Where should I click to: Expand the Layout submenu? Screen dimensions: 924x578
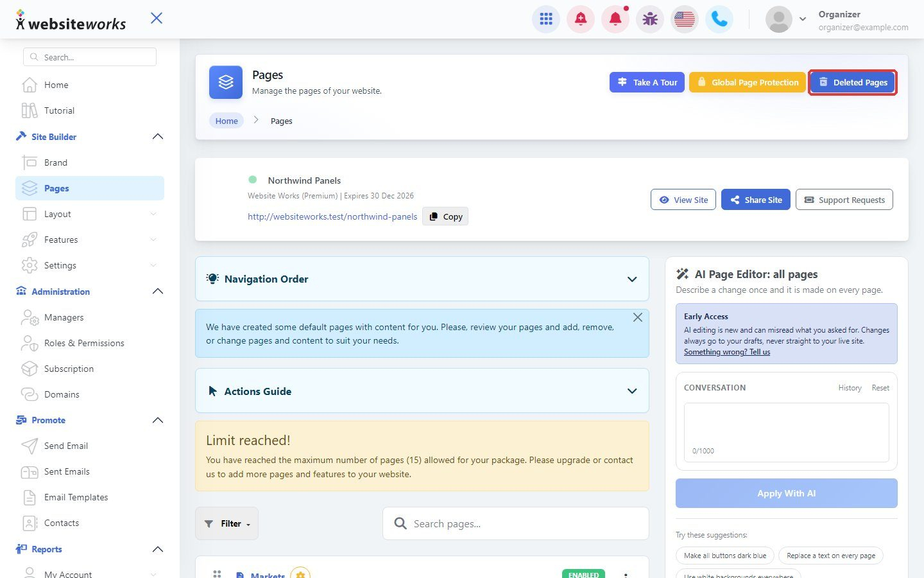(90, 214)
